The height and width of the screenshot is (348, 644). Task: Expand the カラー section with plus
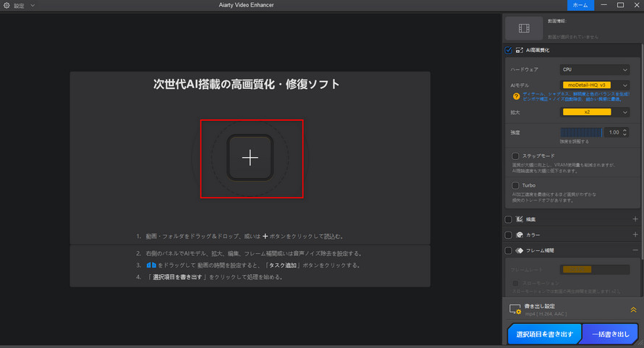pos(635,234)
